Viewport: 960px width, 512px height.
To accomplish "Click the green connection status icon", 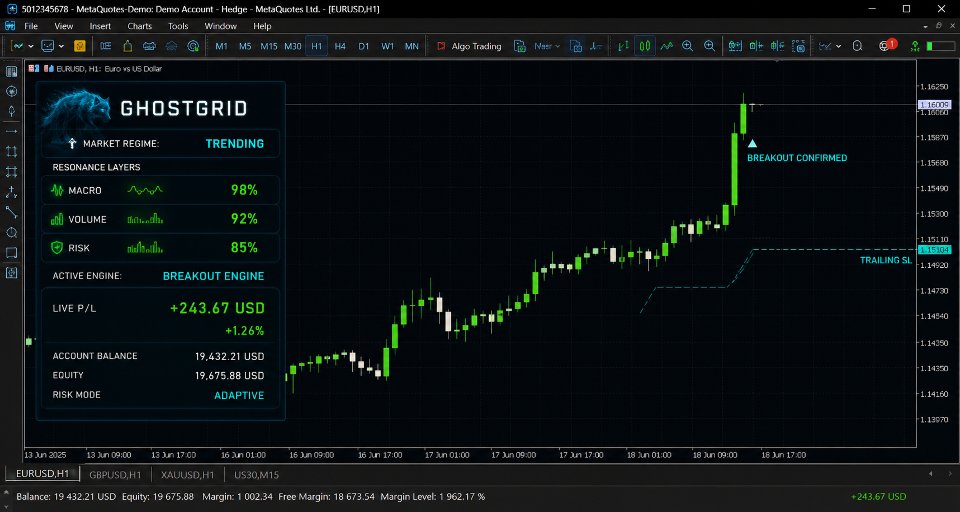I will (915, 46).
